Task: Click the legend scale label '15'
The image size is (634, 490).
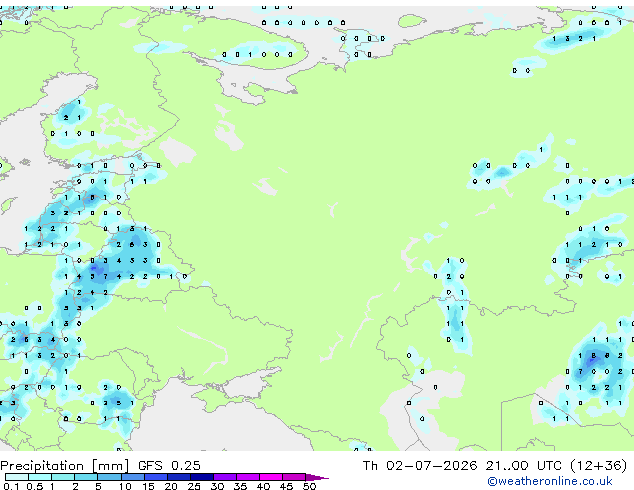Action: tap(148, 486)
